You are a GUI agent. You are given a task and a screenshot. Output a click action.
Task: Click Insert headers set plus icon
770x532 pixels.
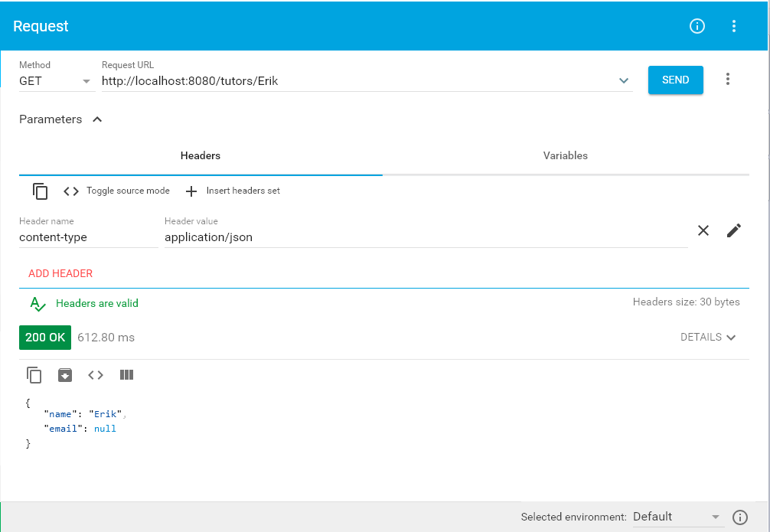point(191,191)
